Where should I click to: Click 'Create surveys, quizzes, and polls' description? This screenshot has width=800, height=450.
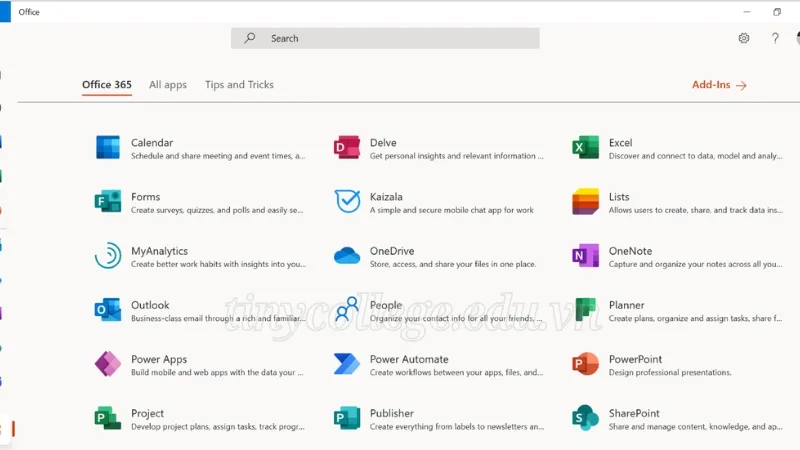[x=217, y=210]
